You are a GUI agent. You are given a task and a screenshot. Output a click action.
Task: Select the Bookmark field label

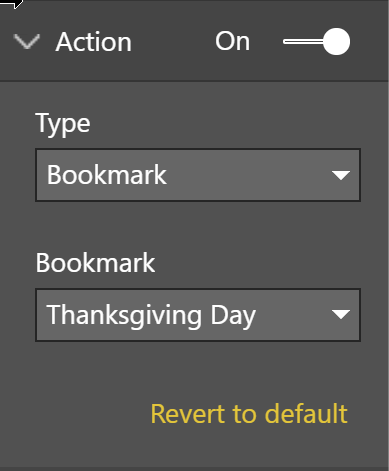(x=95, y=263)
